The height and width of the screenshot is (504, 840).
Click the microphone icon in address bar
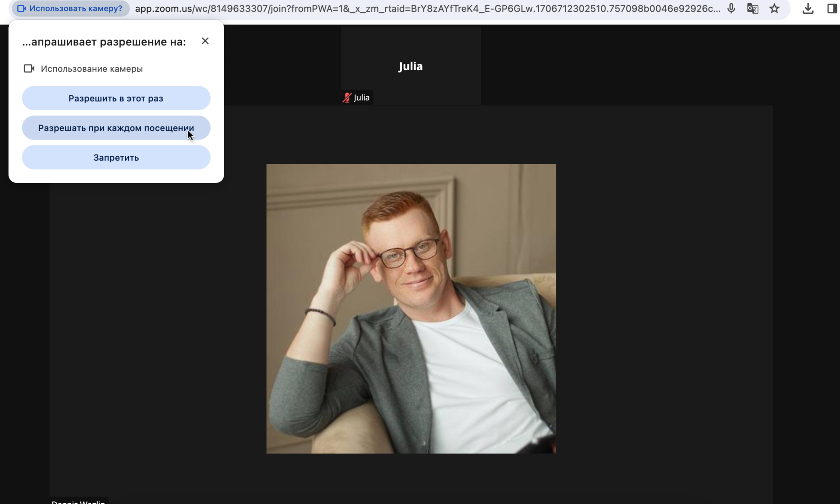pyautogui.click(x=731, y=8)
